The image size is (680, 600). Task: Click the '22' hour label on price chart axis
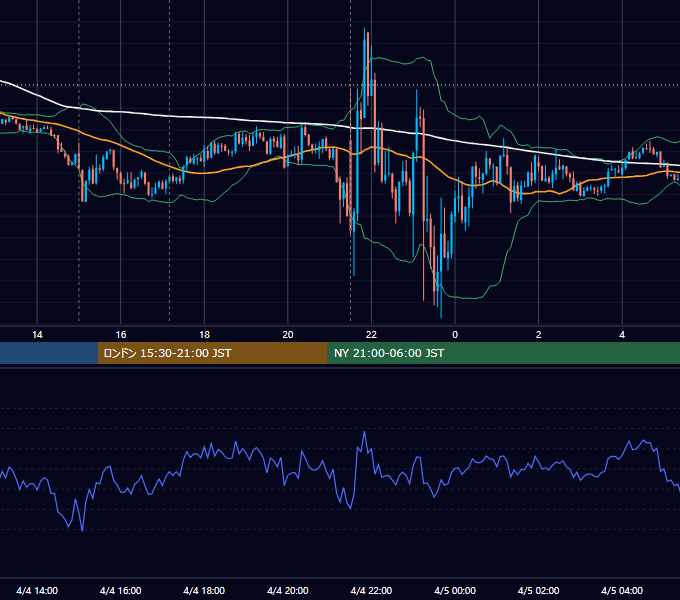click(371, 335)
